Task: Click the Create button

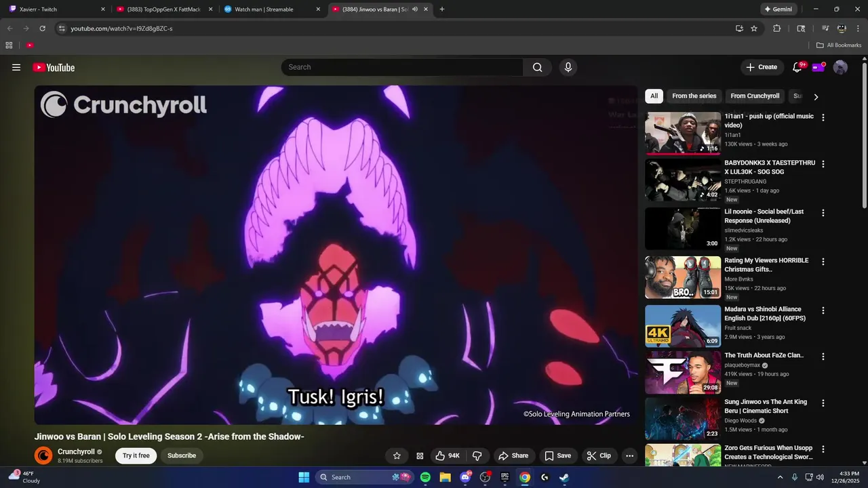Action: point(762,67)
